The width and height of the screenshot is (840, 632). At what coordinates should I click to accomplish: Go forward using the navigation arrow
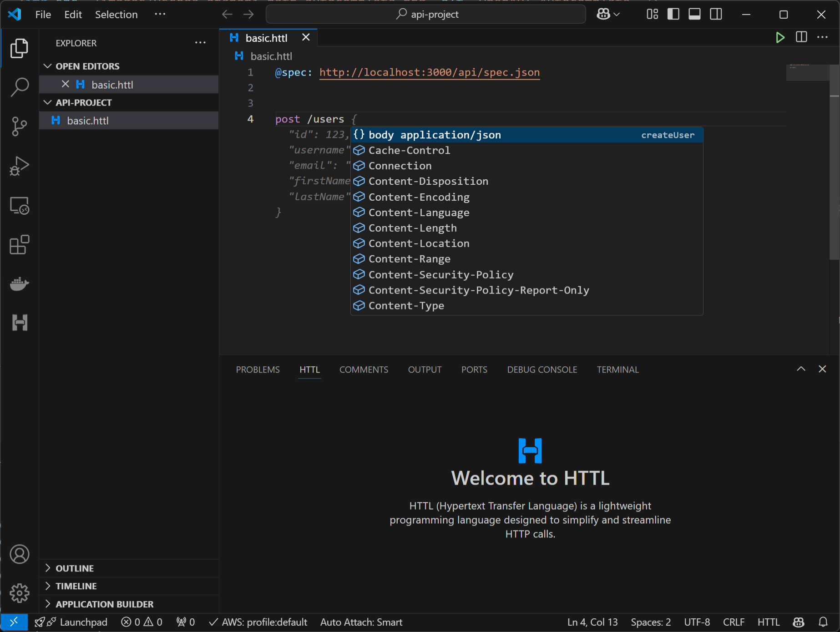coord(248,15)
